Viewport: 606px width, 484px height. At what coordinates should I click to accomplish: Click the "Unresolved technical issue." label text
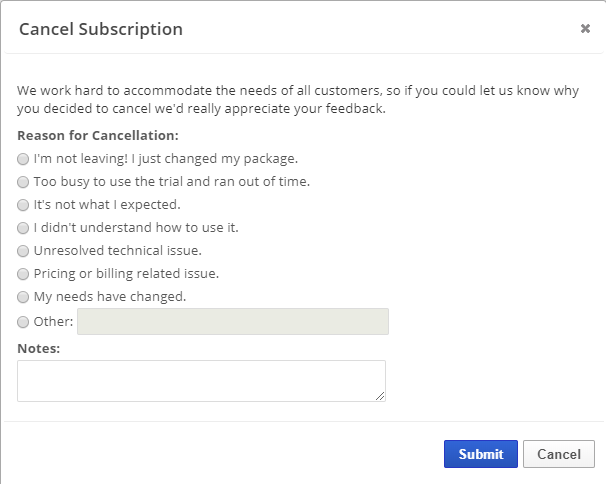pyautogui.click(x=117, y=251)
